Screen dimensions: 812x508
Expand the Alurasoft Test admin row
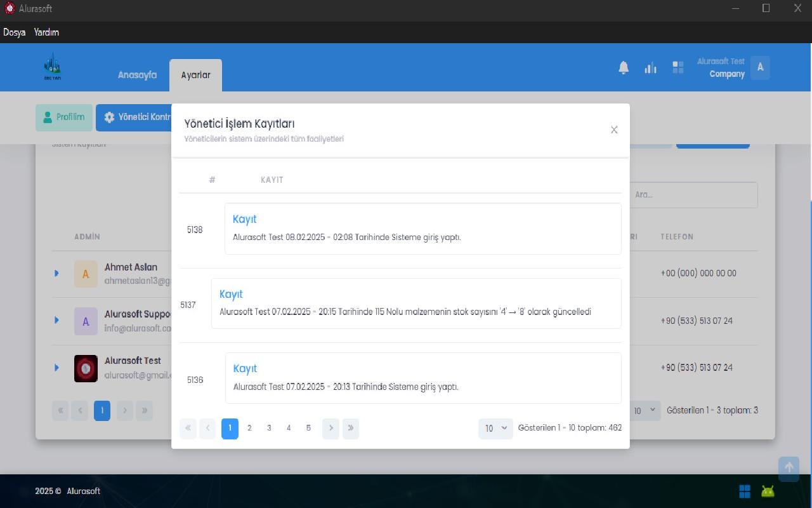point(56,368)
